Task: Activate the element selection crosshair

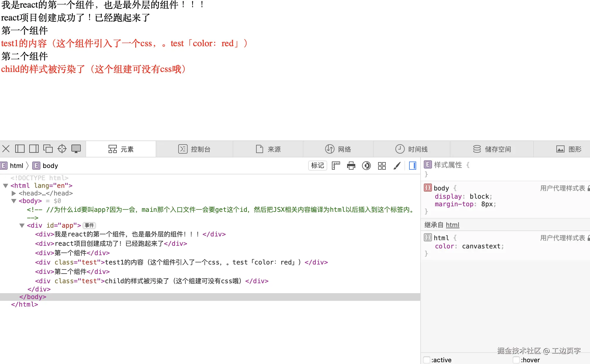Action: 62,149
